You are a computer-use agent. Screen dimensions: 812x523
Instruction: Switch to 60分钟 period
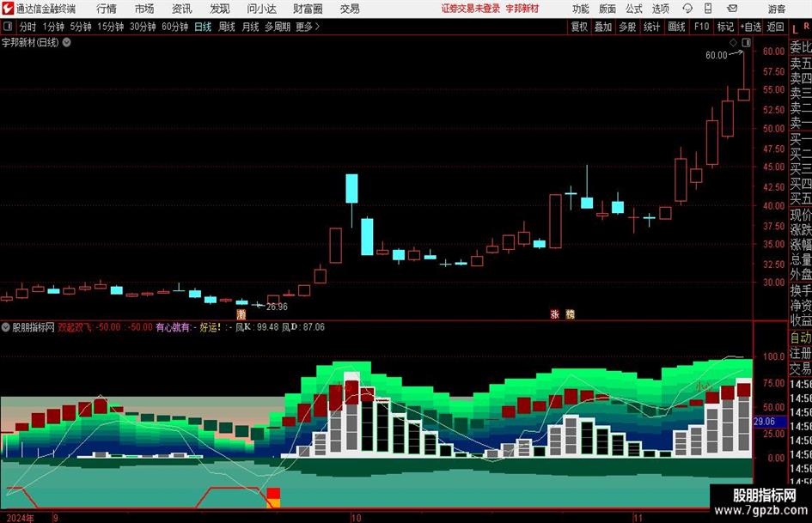(175, 27)
